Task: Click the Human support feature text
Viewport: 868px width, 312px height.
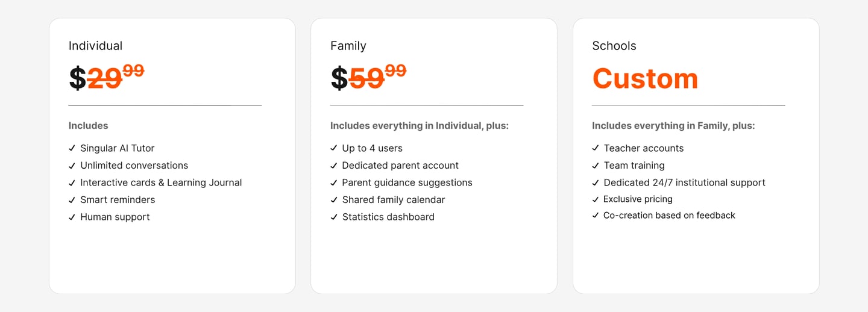Action: point(115,217)
